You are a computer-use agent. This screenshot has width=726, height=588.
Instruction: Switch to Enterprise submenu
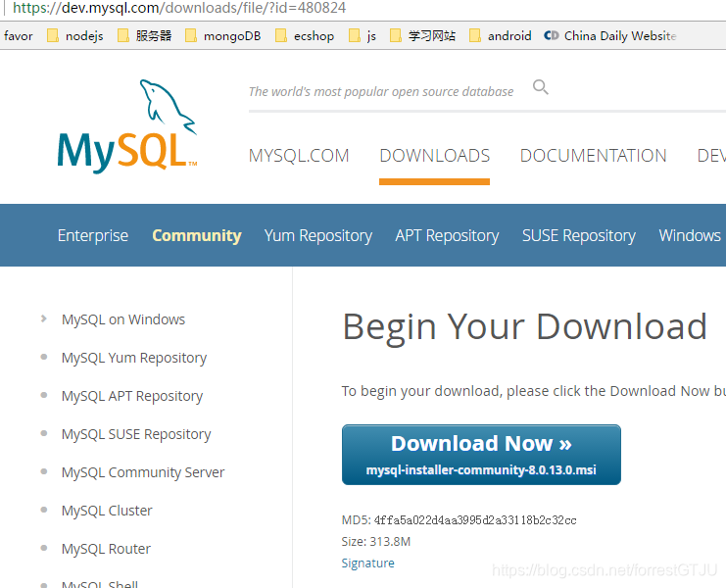(93, 235)
